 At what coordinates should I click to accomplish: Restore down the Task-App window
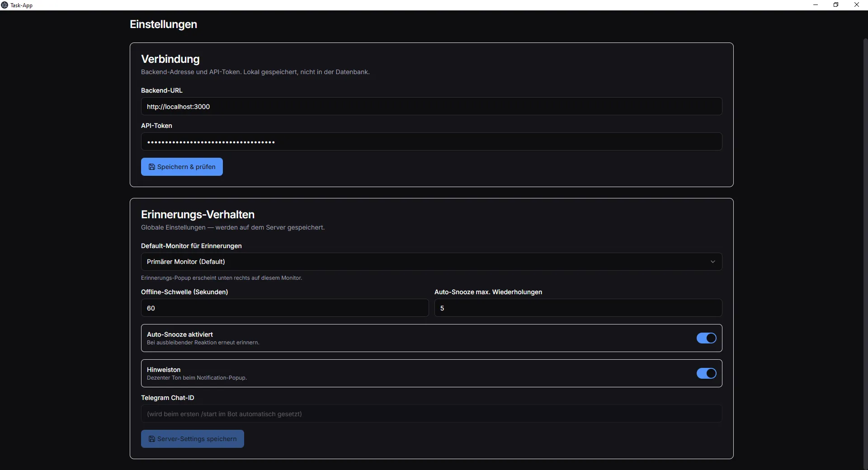coord(836,5)
